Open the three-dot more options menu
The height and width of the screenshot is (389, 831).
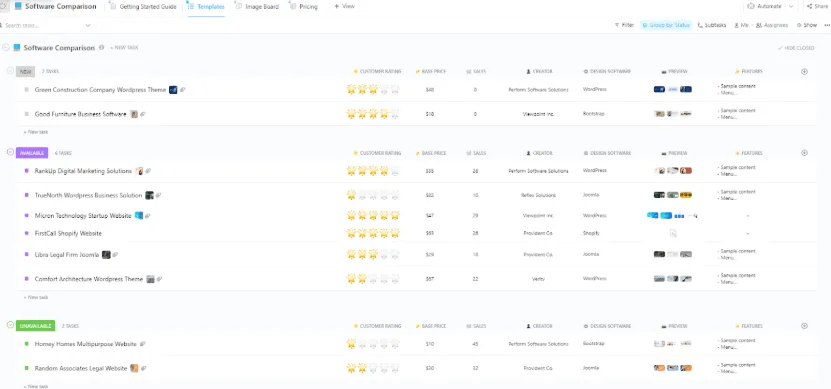click(827, 25)
